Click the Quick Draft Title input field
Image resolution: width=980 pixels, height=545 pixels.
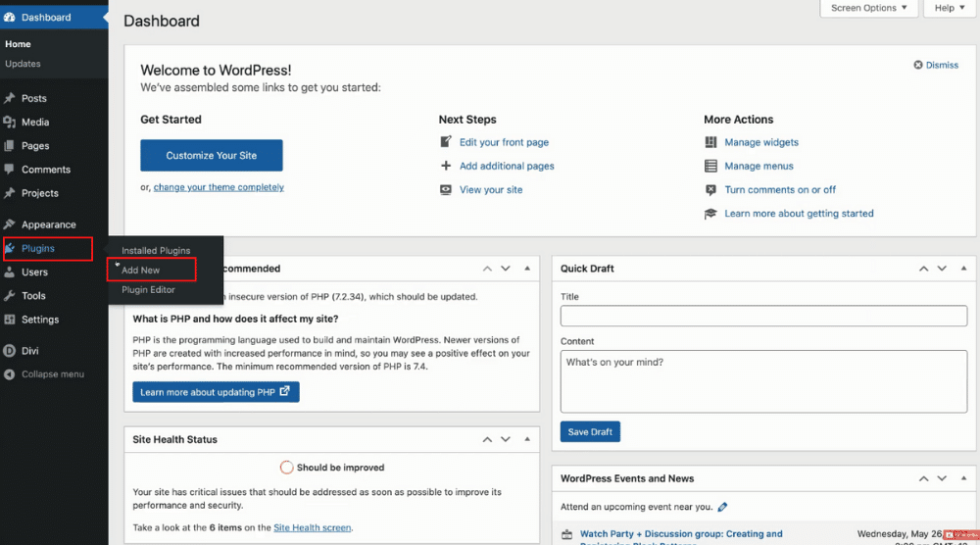tap(763, 316)
